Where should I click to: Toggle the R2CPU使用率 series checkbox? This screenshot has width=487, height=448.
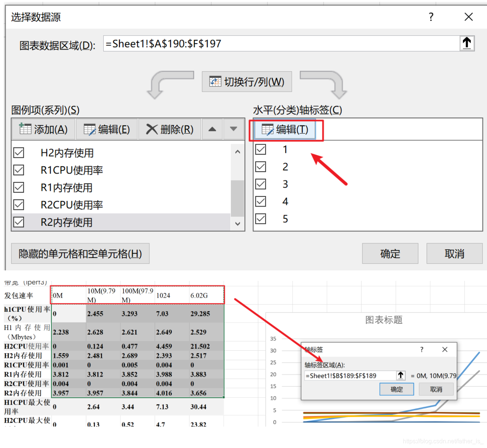click(19, 205)
